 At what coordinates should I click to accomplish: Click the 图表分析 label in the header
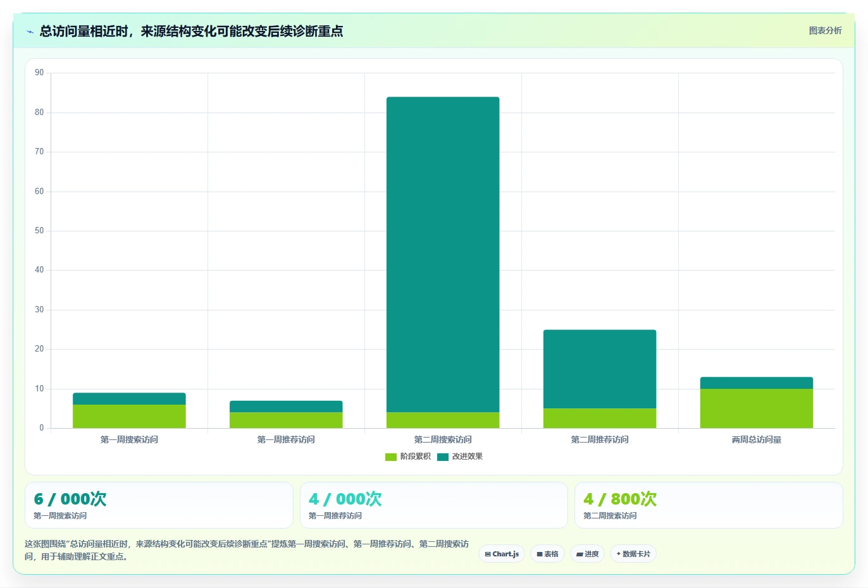825,30
